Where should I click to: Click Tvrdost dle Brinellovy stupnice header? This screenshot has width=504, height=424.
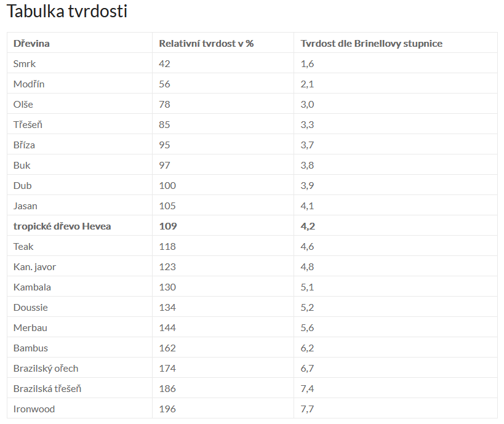point(372,44)
